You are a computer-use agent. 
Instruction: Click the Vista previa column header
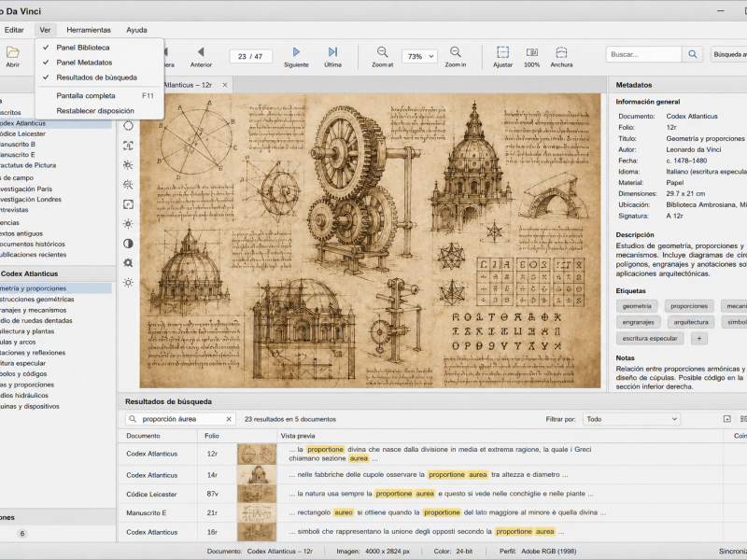coord(298,436)
